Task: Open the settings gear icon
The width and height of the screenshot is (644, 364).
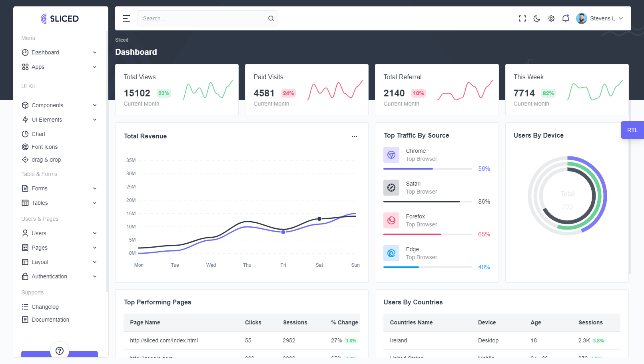Action: (551, 18)
